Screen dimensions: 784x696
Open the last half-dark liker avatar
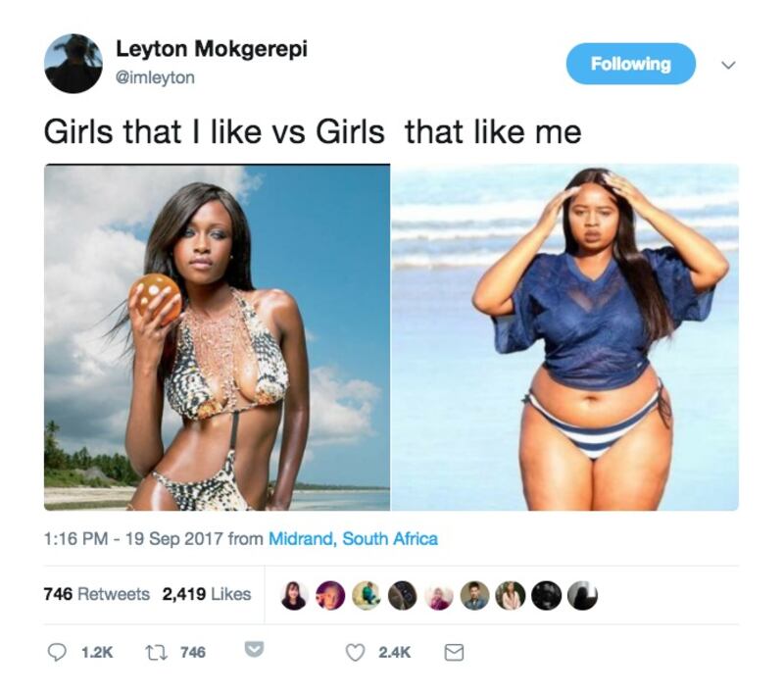(x=582, y=595)
